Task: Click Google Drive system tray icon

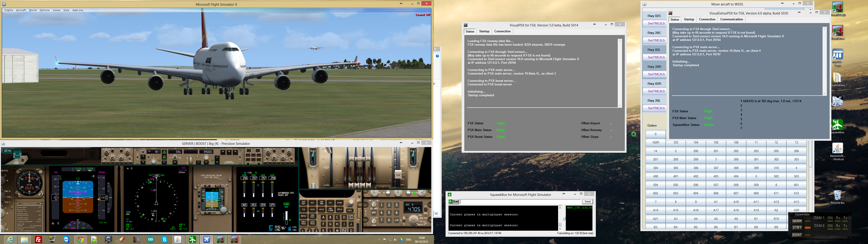Action: pos(401,240)
